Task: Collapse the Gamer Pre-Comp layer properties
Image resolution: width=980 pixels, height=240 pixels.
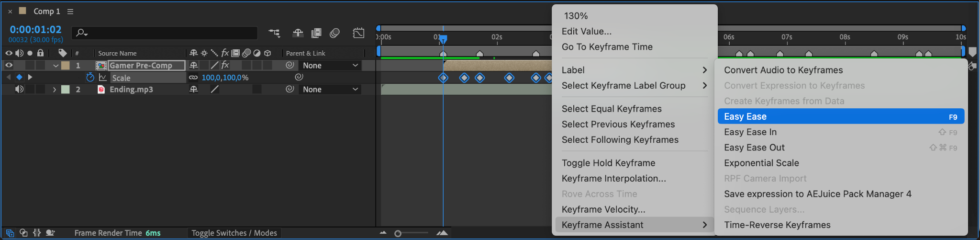Action: 56,66
